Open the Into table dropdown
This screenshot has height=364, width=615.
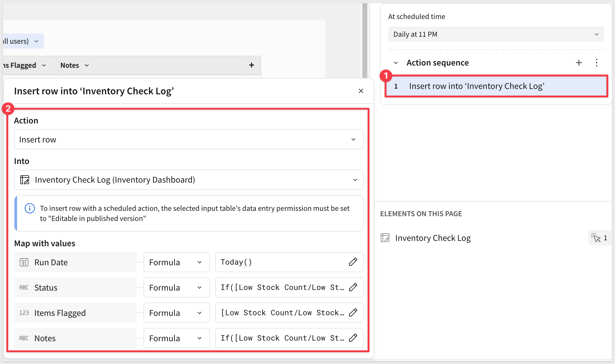coord(188,180)
